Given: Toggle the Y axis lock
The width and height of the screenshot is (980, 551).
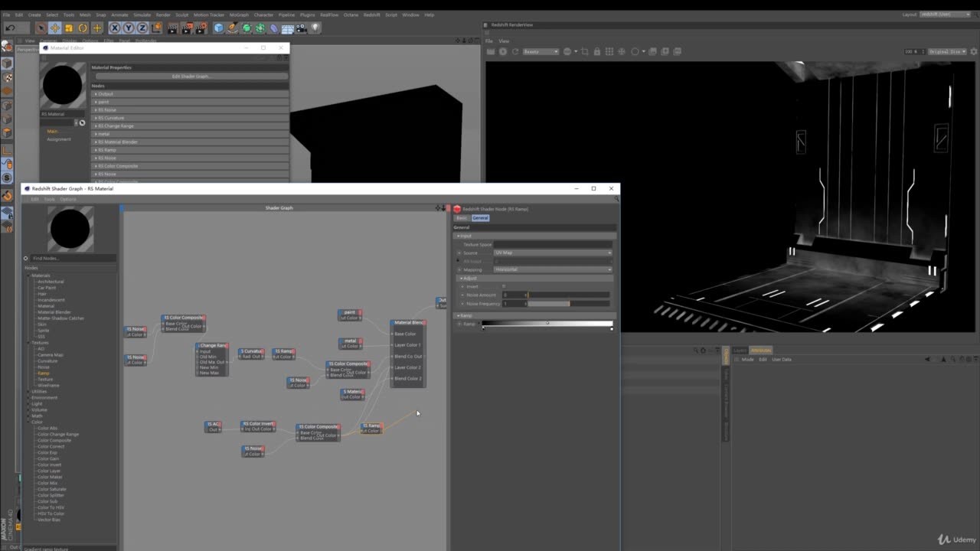Looking at the screenshot, I should (129, 28).
